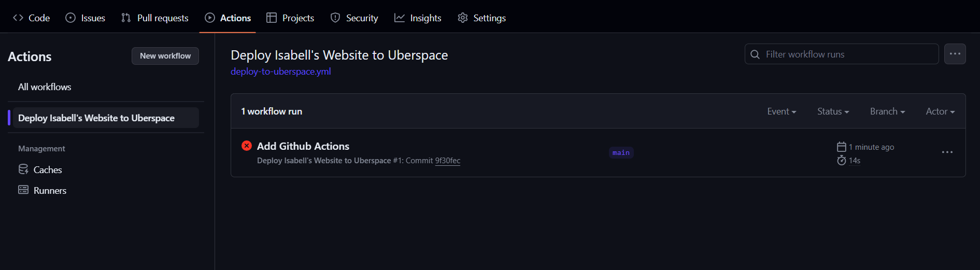Open the Security tab

point(354,18)
